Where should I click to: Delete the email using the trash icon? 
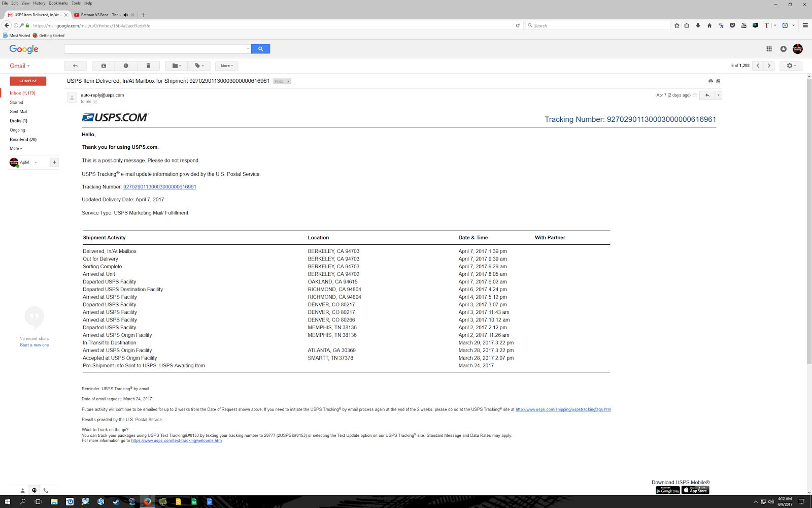tap(148, 66)
